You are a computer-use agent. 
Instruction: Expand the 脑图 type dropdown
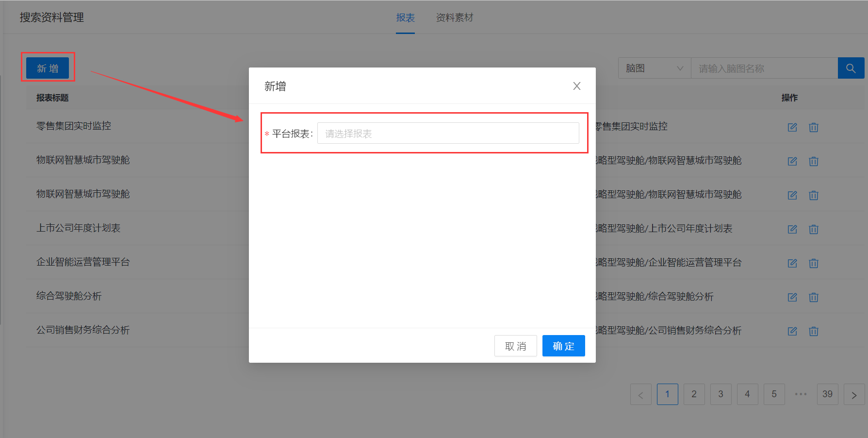pyautogui.click(x=655, y=68)
